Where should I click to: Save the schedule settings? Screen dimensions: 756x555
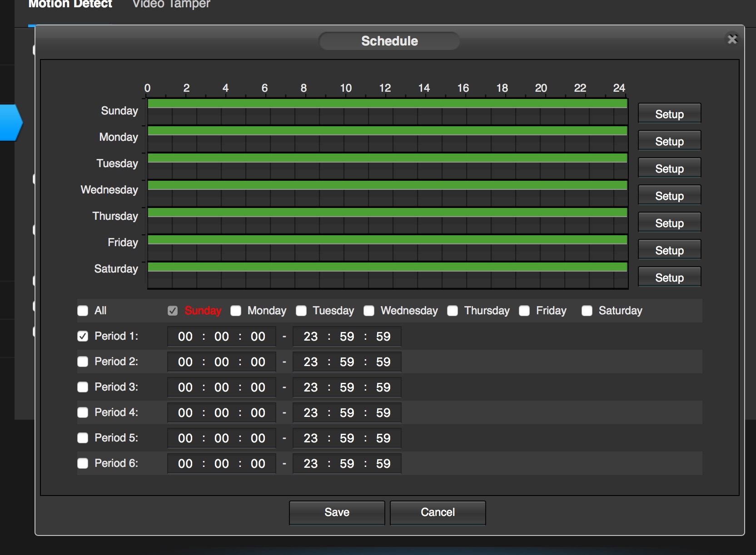pos(337,513)
